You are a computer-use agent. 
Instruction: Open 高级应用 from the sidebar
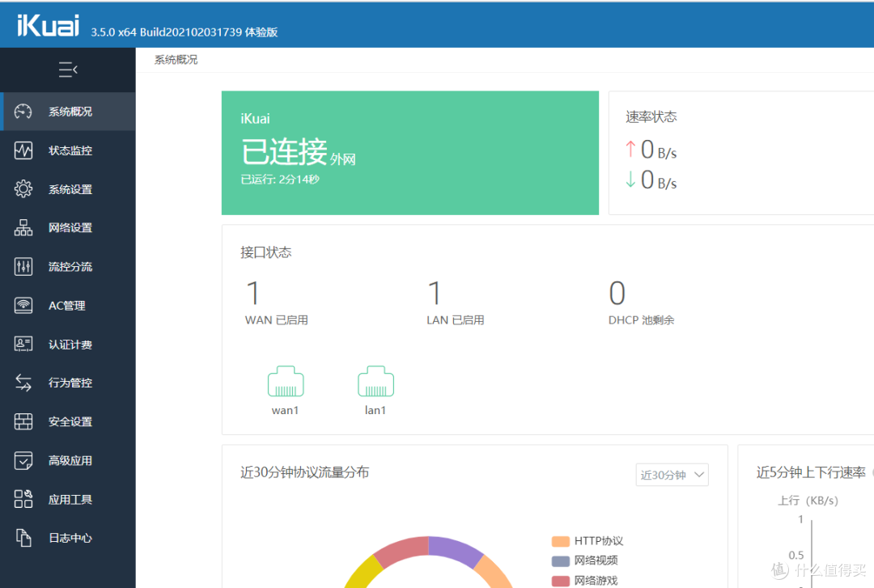click(x=68, y=460)
